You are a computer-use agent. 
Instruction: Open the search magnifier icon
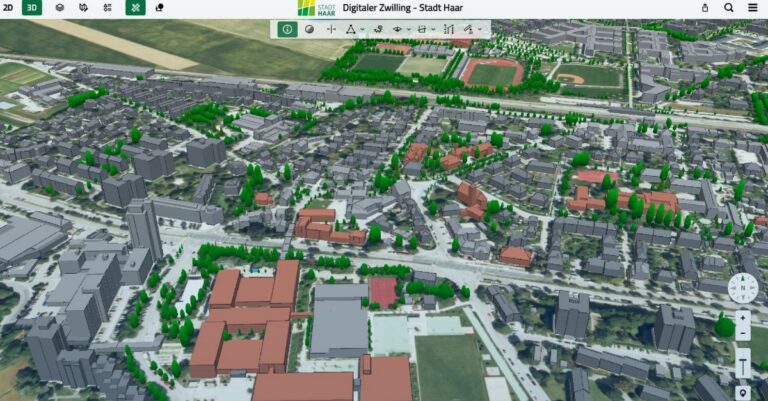(x=729, y=8)
